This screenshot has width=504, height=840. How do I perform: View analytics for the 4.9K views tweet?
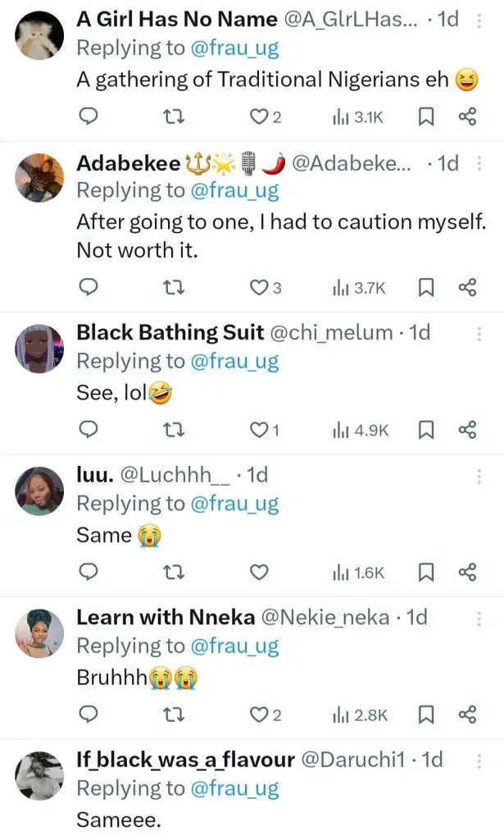(361, 430)
